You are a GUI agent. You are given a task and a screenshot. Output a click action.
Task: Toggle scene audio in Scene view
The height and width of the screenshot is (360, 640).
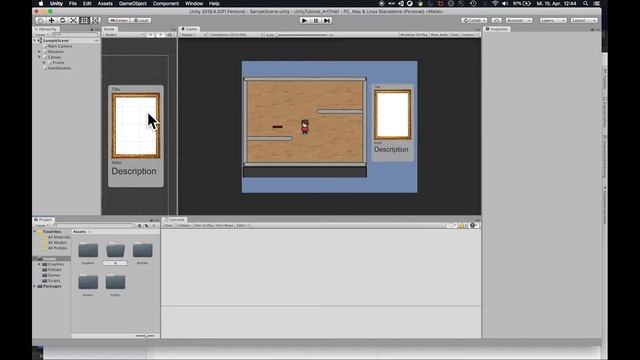[x=169, y=35]
